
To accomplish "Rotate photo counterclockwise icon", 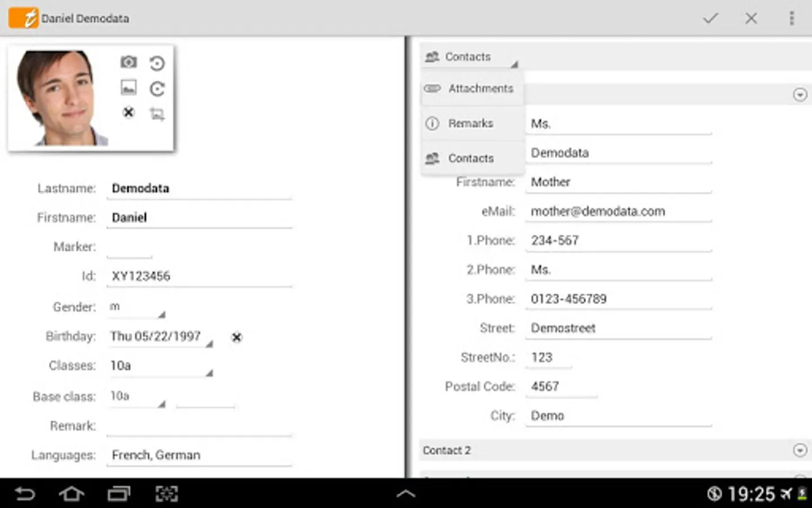I will click(x=157, y=63).
